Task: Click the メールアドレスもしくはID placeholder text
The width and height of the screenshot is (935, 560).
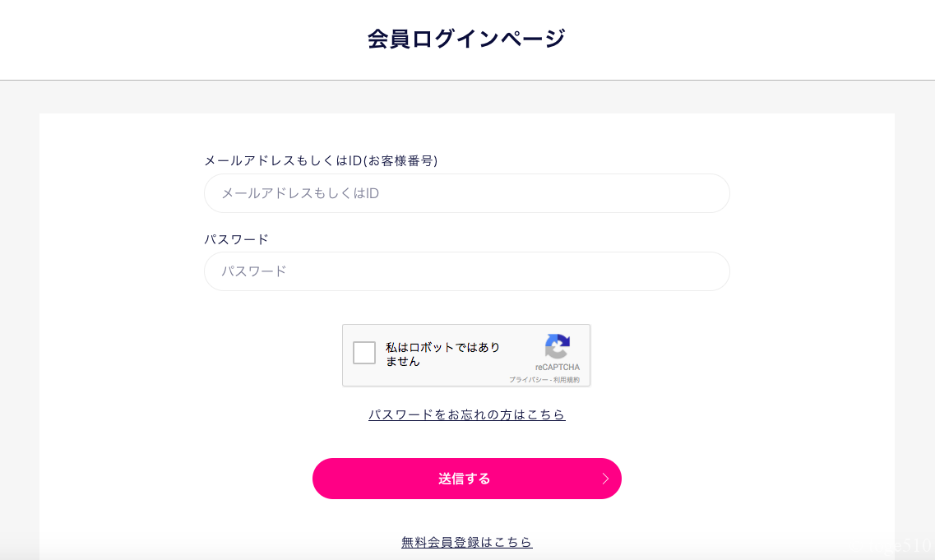Action: coord(299,193)
